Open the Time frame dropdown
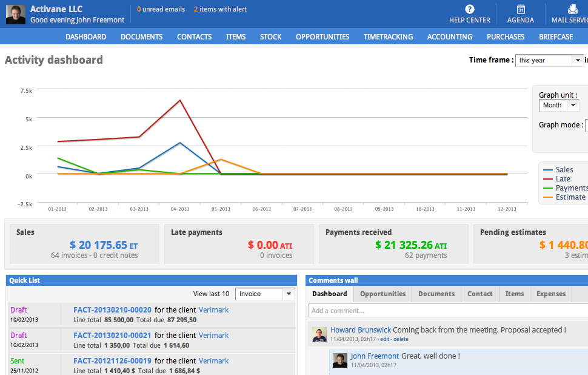The width and height of the screenshot is (588, 375). tap(549, 61)
